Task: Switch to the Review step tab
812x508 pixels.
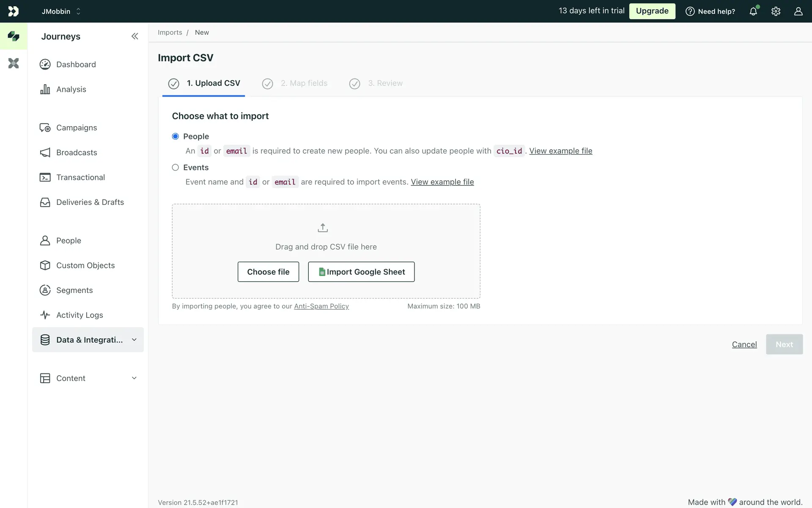Action: click(385, 83)
